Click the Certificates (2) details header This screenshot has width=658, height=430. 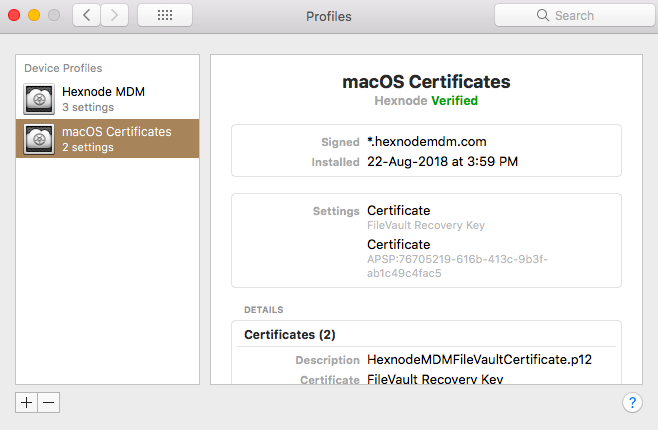[x=290, y=335]
